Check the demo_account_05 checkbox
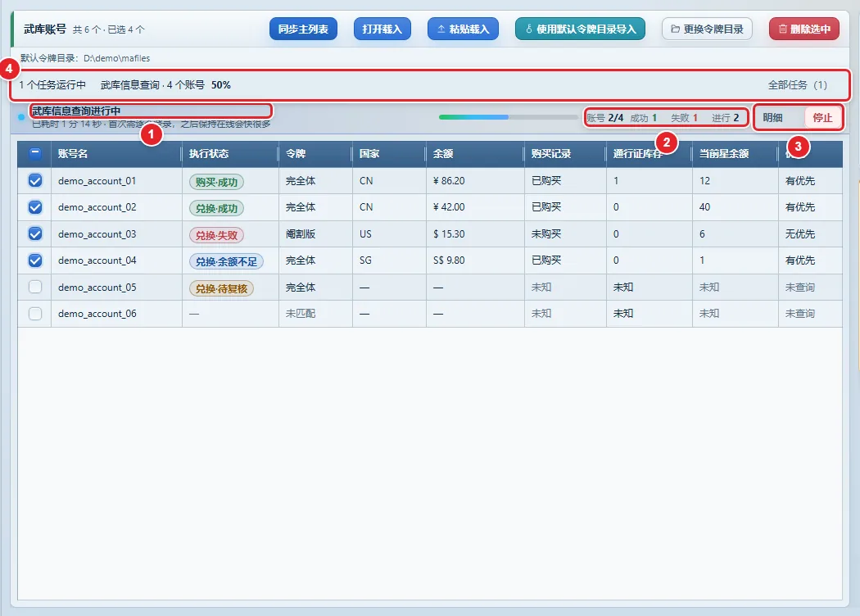Screen dimensions: 860x616 pos(35,287)
